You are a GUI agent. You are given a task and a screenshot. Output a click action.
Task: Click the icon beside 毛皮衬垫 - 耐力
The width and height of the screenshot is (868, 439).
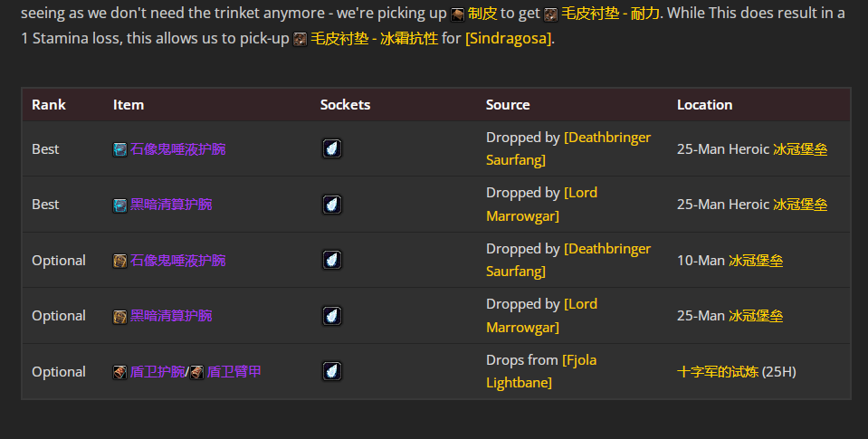[x=549, y=14]
